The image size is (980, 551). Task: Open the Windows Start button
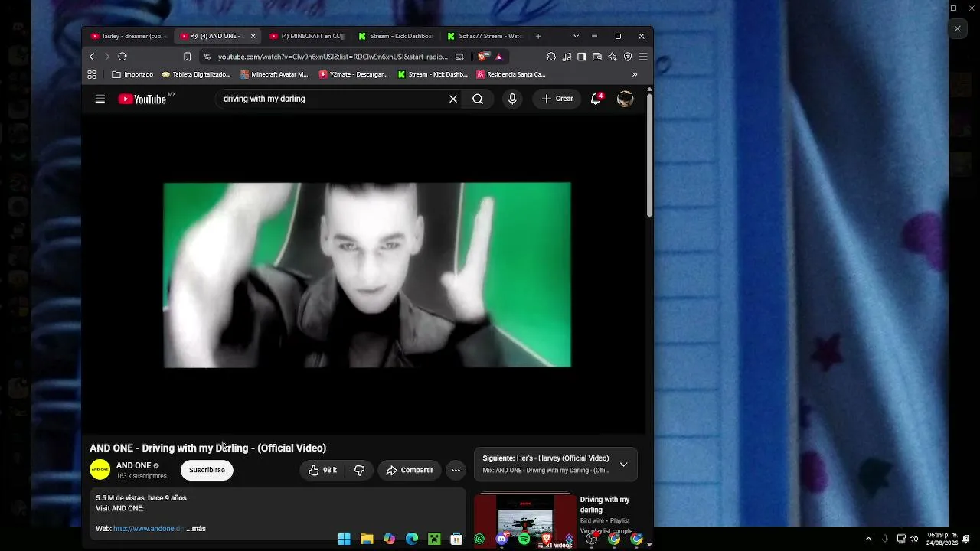(345, 539)
